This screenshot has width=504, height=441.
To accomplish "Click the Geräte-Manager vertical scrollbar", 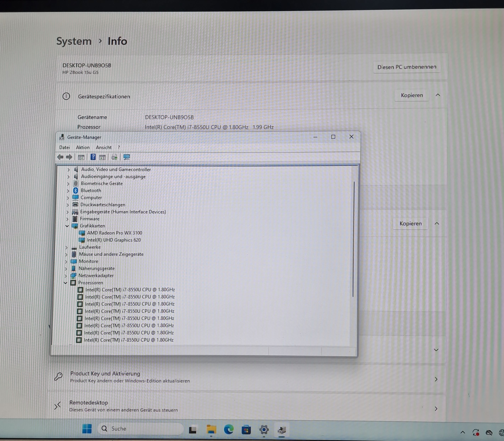I will [x=354, y=239].
